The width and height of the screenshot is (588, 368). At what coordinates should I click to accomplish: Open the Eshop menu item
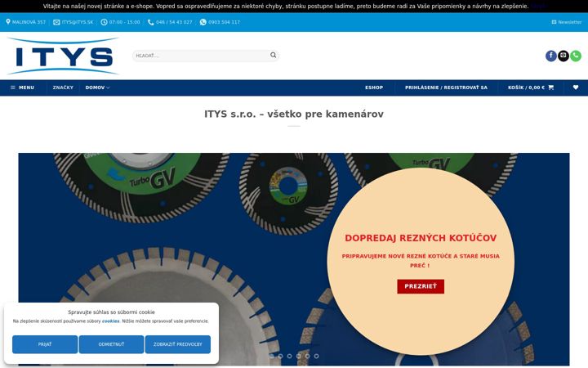374,88
